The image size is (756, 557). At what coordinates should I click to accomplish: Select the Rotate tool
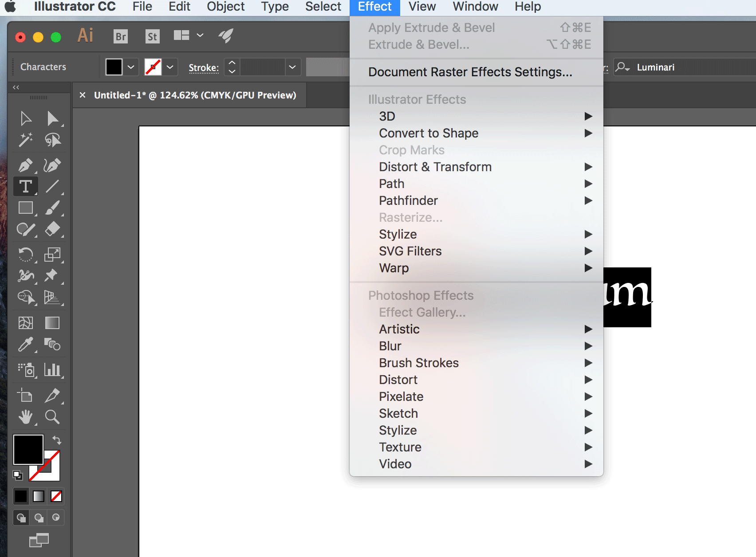coord(26,254)
